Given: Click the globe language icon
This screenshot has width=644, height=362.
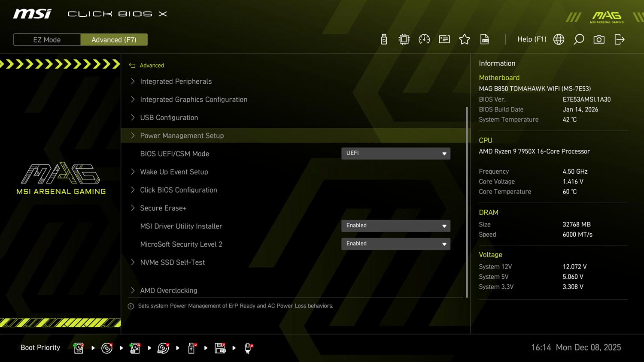Looking at the screenshot, I should 559,39.
